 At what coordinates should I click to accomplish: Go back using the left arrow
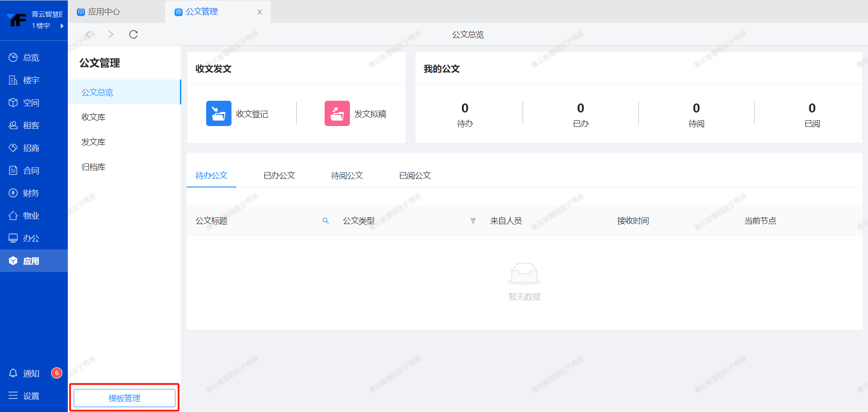89,34
